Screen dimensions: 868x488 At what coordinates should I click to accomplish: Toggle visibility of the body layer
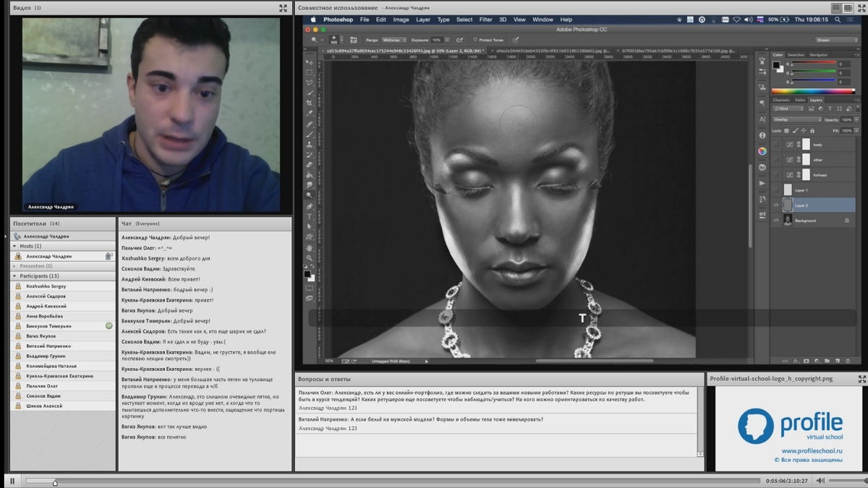point(776,145)
